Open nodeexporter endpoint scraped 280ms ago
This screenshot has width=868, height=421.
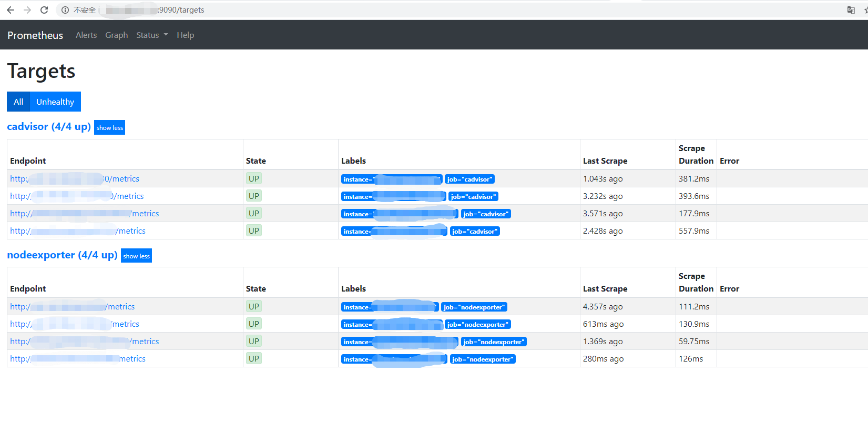click(x=78, y=359)
